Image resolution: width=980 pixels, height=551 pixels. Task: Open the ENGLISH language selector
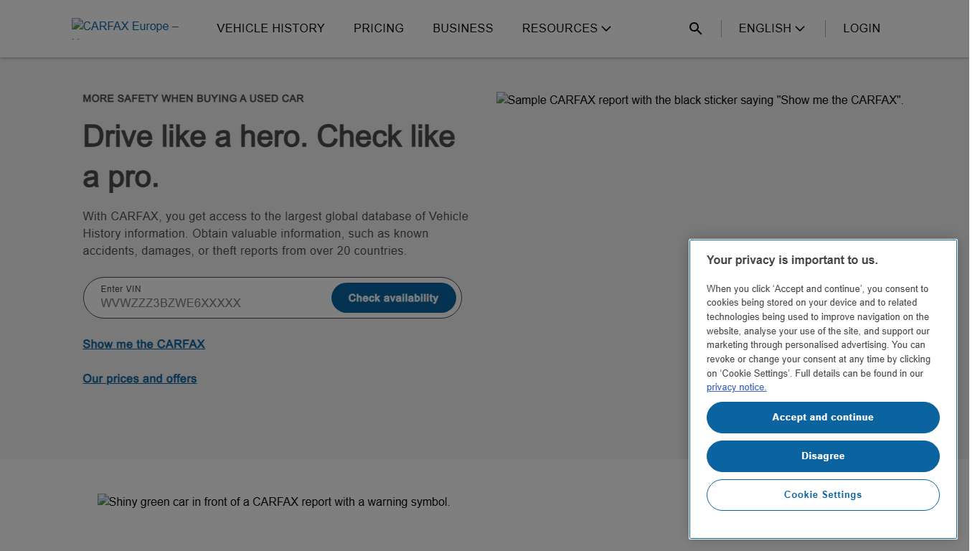click(764, 28)
